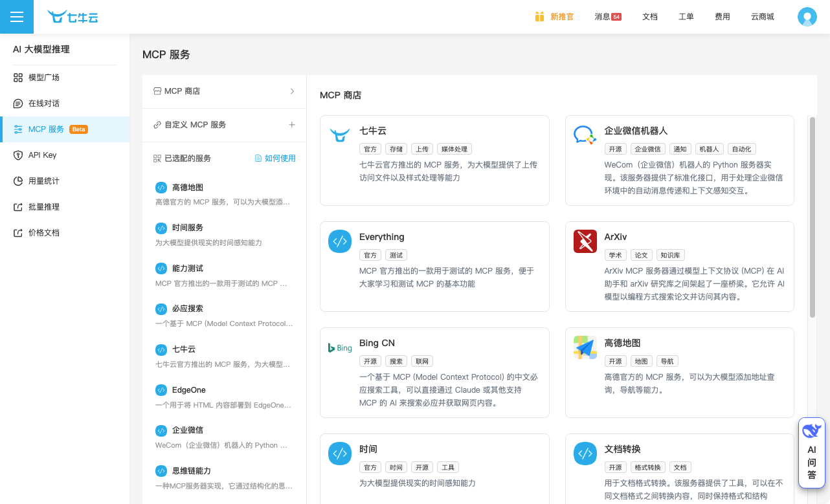Viewport: 830px width, 504px height.
Task: Go to API Key sidebar item
Action: tap(65, 155)
